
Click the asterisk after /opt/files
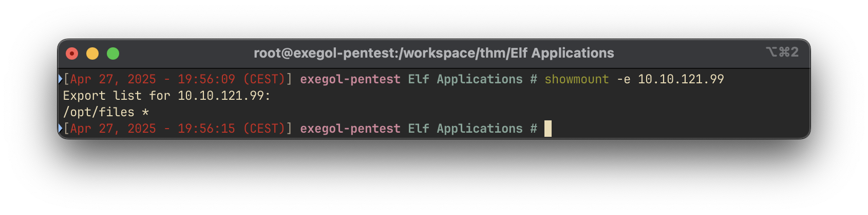tap(145, 112)
